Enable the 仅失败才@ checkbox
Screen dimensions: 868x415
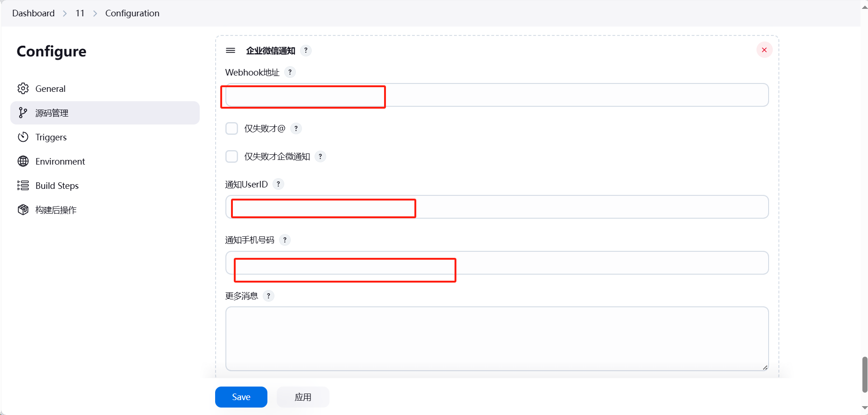(x=232, y=128)
